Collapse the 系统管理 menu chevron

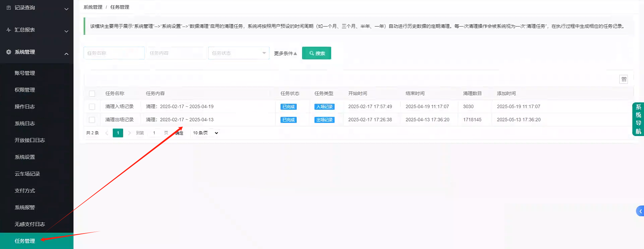[x=66, y=54]
